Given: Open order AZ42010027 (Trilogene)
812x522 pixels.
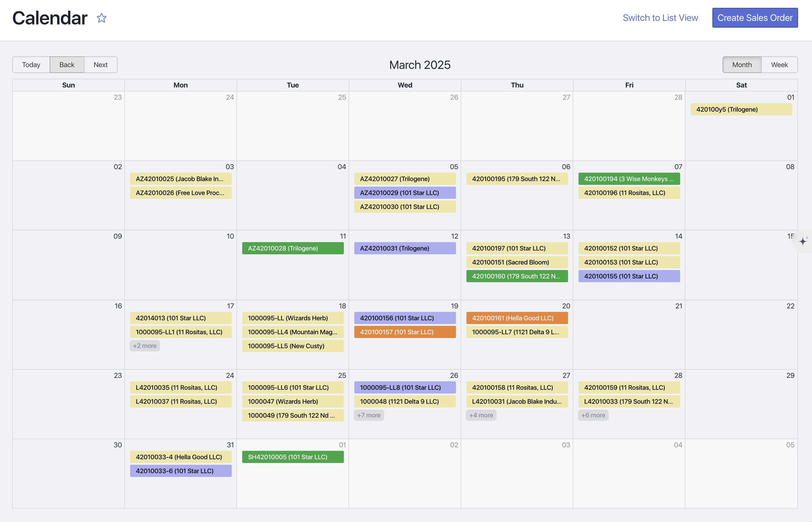Looking at the screenshot, I should 405,179.
